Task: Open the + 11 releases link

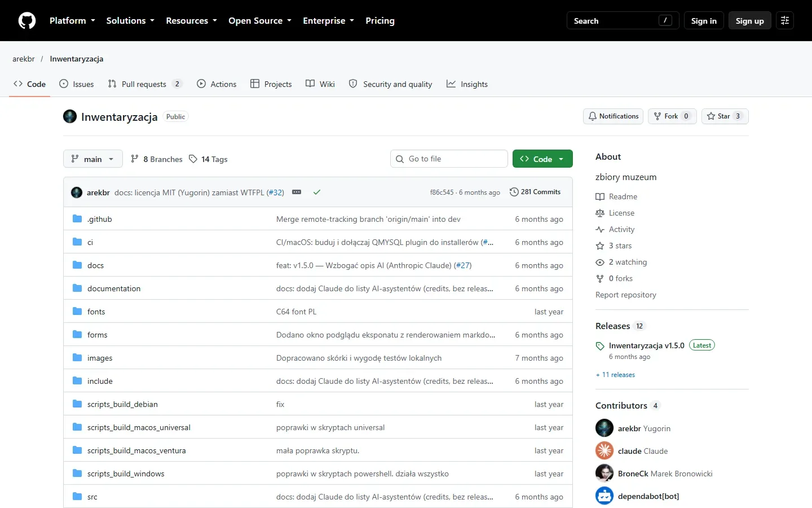Action: click(615, 375)
